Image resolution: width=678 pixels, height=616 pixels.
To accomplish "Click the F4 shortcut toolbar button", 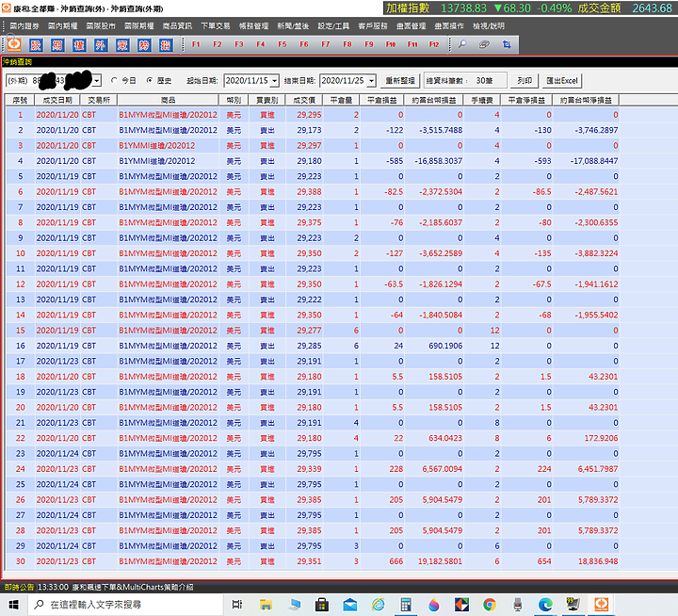I will [x=261, y=44].
